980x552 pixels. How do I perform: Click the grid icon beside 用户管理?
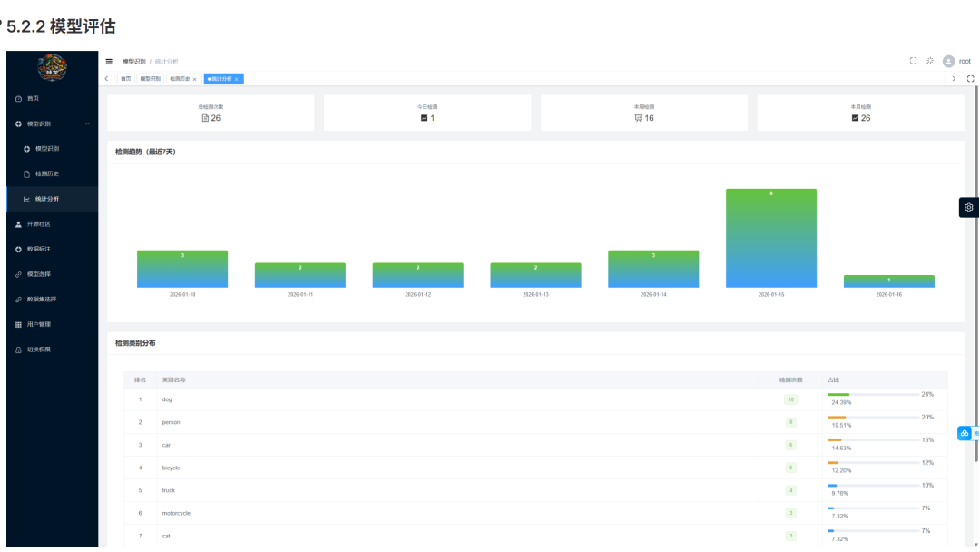(x=18, y=324)
